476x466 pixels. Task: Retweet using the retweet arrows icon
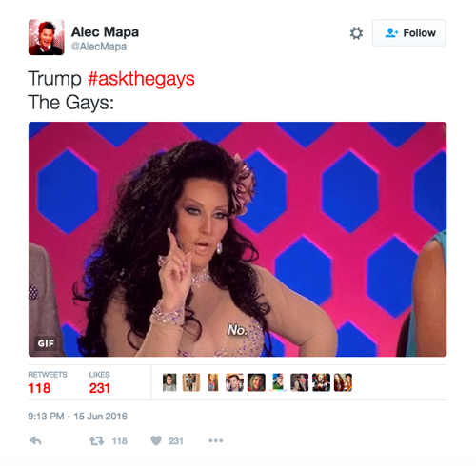click(x=96, y=441)
